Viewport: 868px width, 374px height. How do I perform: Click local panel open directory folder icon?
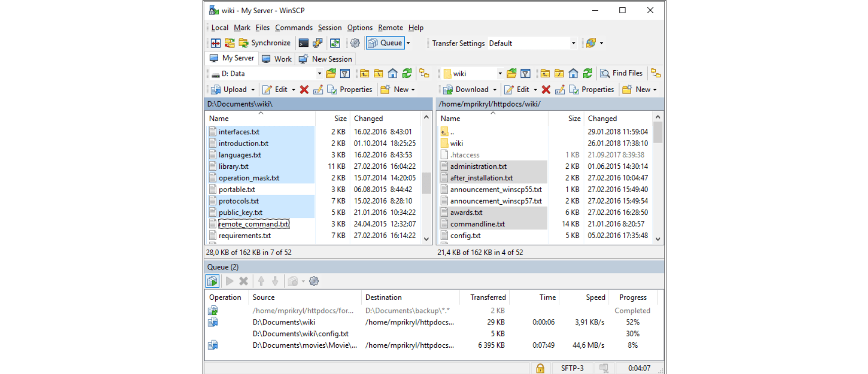point(331,74)
